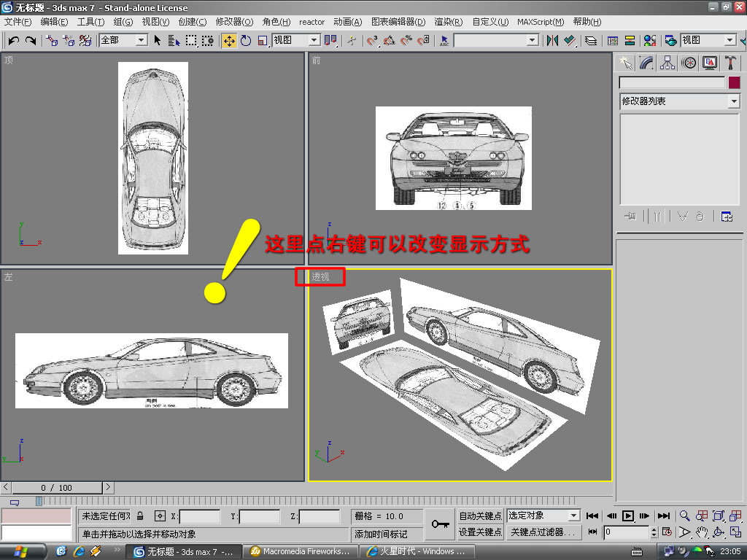
Task: Open the 文件(F) menu
Action: coord(18,22)
